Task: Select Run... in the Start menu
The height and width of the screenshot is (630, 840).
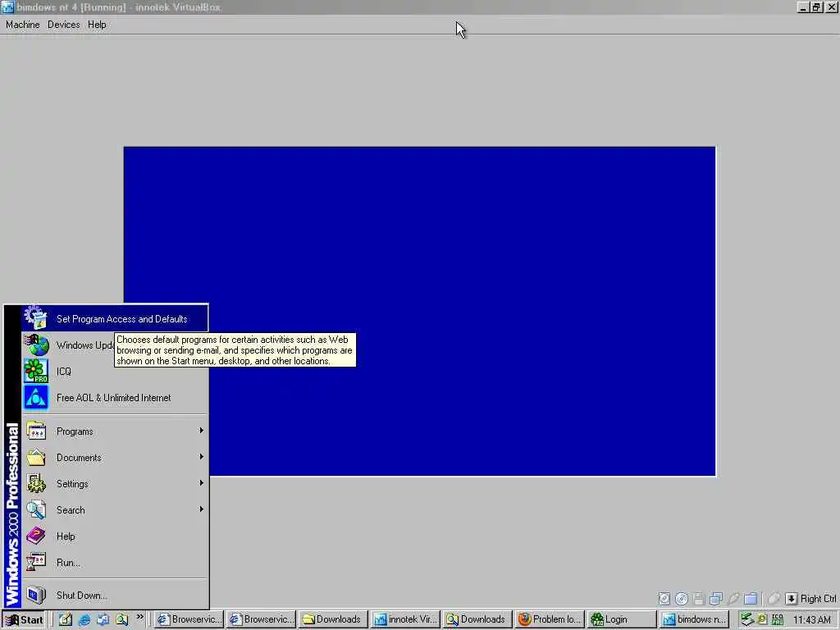Action: 115,563
